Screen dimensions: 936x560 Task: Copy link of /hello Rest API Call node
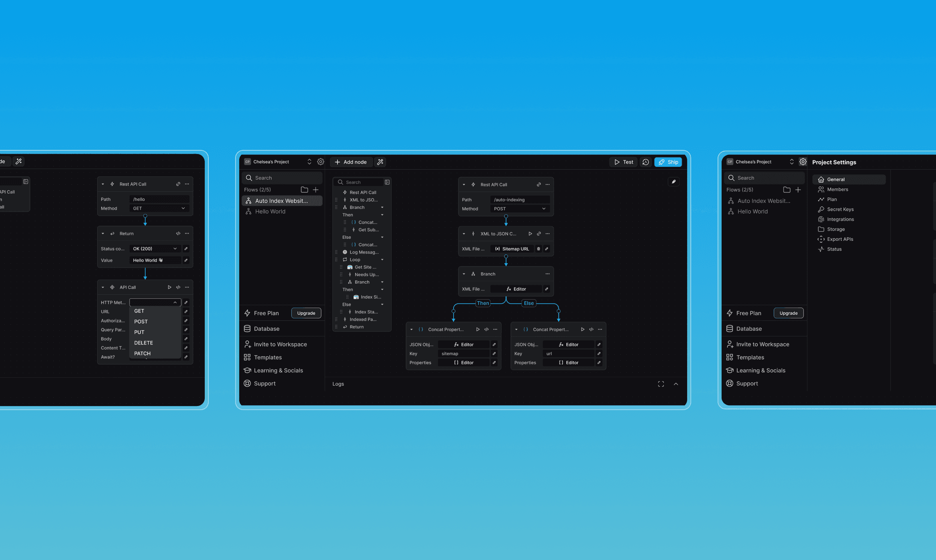[178, 184]
